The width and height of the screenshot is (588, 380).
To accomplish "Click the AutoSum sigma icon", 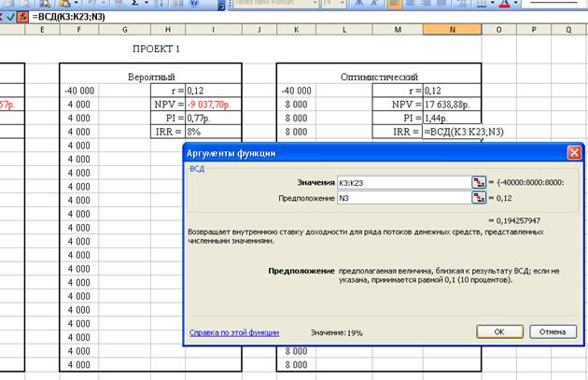I will [134, 4].
